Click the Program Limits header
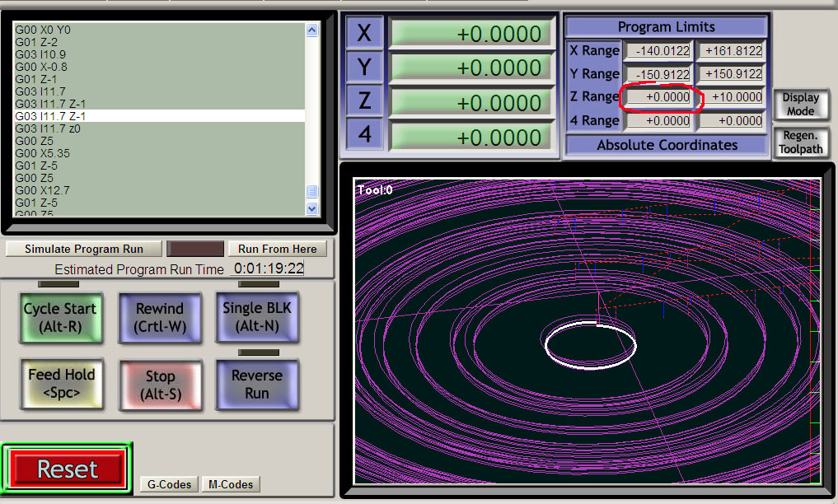This screenshot has width=838, height=504. tap(666, 26)
